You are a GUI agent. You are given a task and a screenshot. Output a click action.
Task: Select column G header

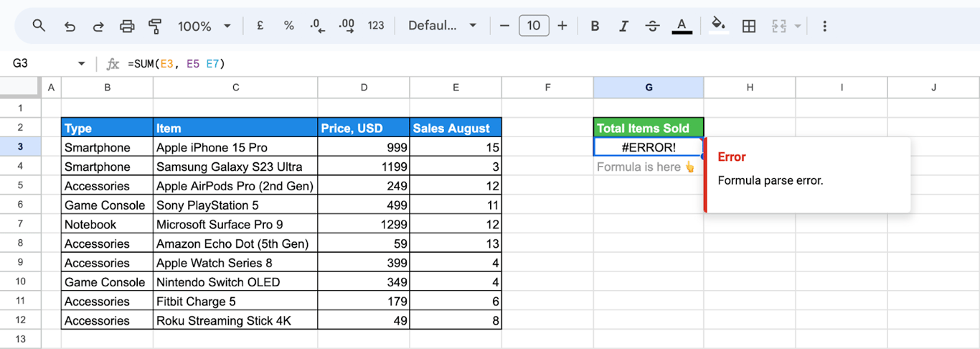tap(649, 88)
